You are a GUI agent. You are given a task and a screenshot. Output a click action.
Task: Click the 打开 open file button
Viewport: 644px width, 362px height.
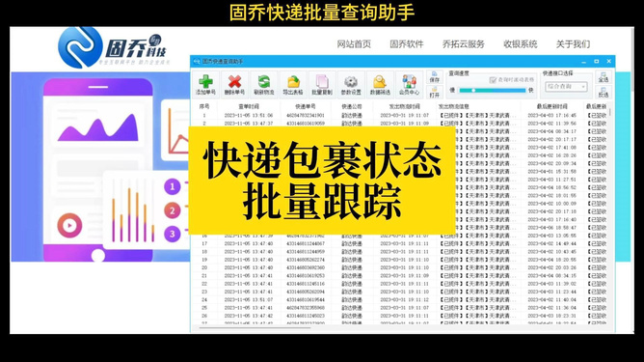point(434,92)
